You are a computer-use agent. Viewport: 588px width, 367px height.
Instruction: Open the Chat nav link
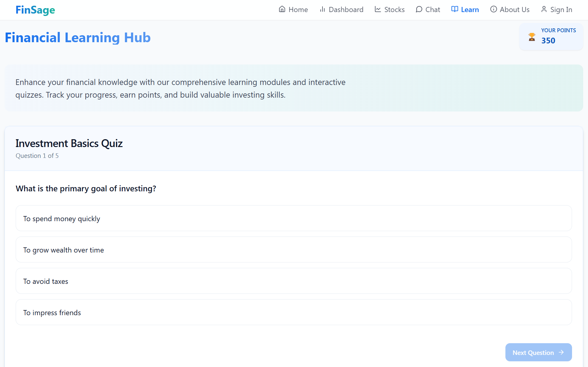pos(432,10)
